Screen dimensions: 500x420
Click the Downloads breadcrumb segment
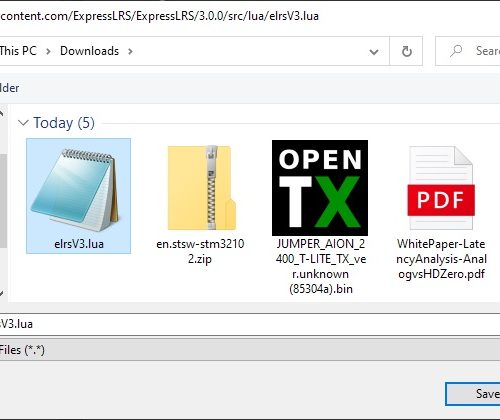click(x=89, y=51)
